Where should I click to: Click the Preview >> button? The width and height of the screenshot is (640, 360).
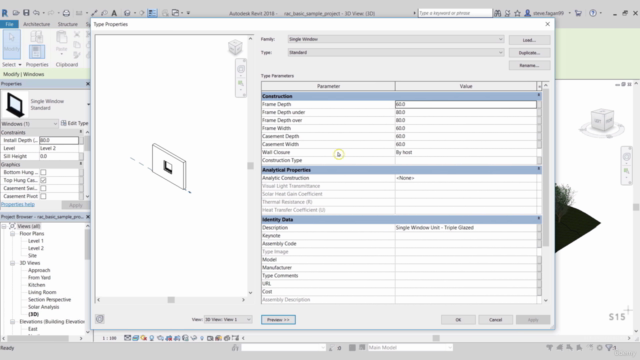pos(278,320)
